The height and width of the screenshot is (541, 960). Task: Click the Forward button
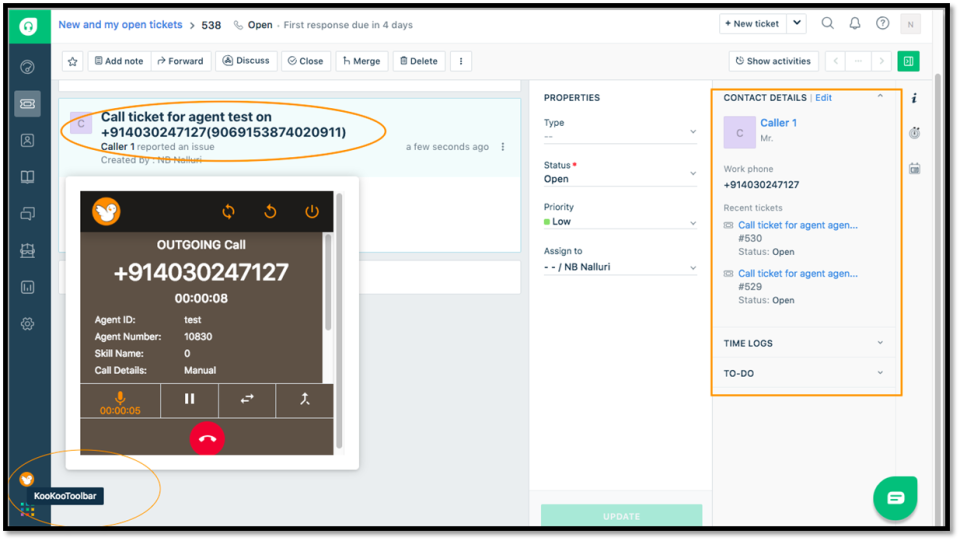[181, 61]
